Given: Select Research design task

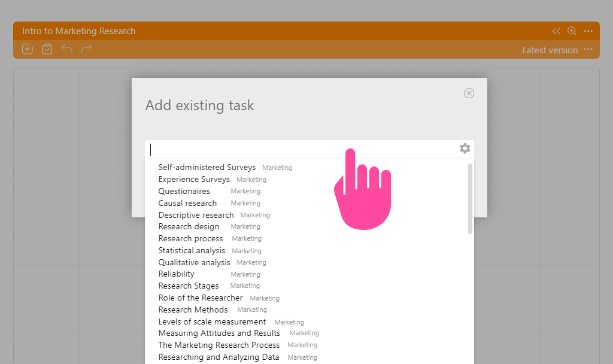Looking at the screenshot, I should point(189,227).
